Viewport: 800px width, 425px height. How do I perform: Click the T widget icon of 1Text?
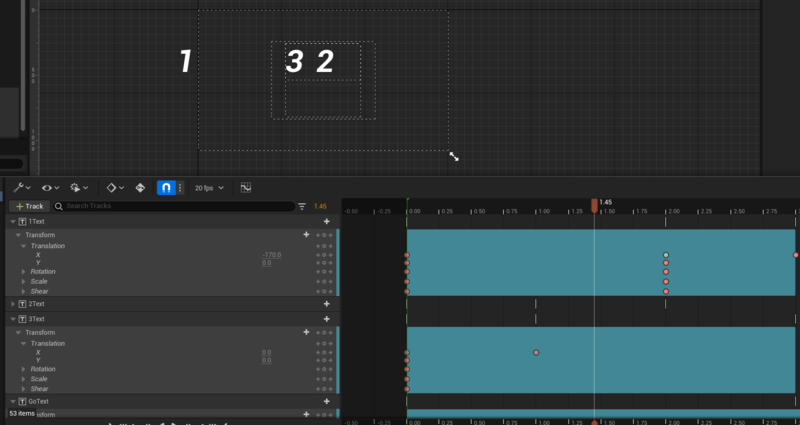[x=22, y=221]
